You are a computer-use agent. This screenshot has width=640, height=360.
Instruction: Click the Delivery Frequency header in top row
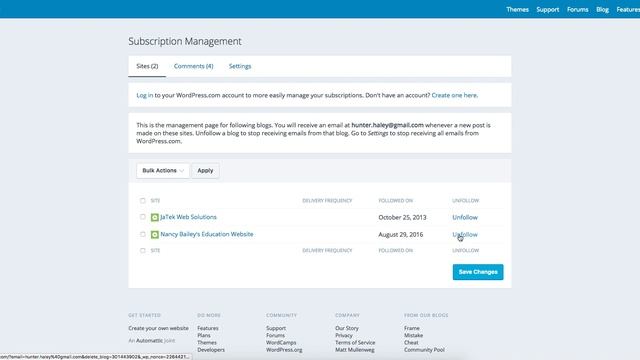327,200
